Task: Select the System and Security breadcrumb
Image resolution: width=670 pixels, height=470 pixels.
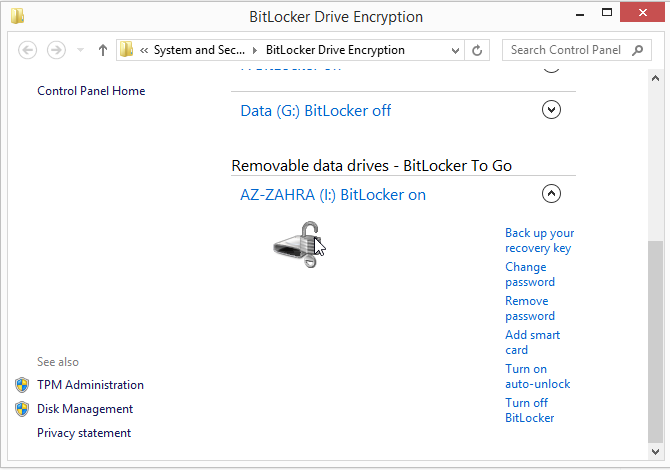Action: point(198,50)
